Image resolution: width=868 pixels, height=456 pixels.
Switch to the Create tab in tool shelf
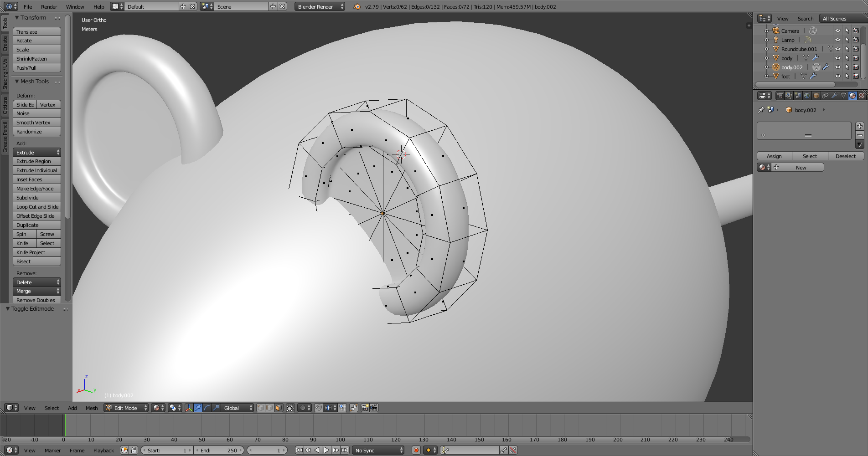5,44
